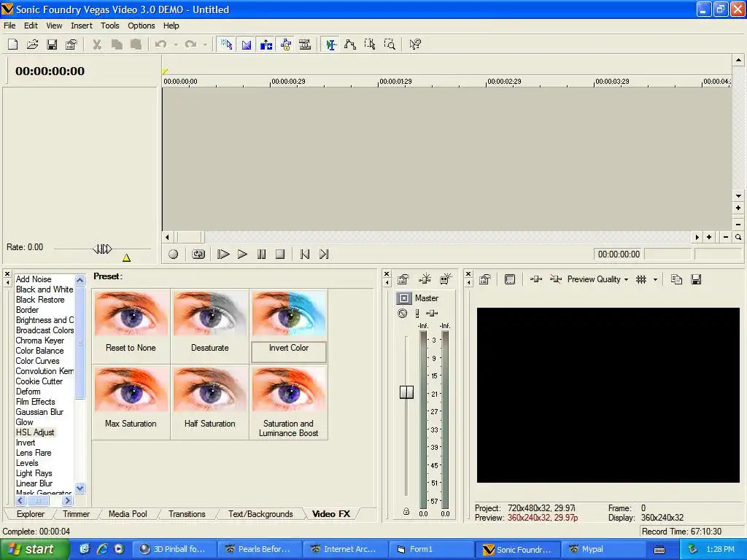Switch to the Text/Backgrounds tab
Screen dimensions: 747x560
click(x=260, y=514)
